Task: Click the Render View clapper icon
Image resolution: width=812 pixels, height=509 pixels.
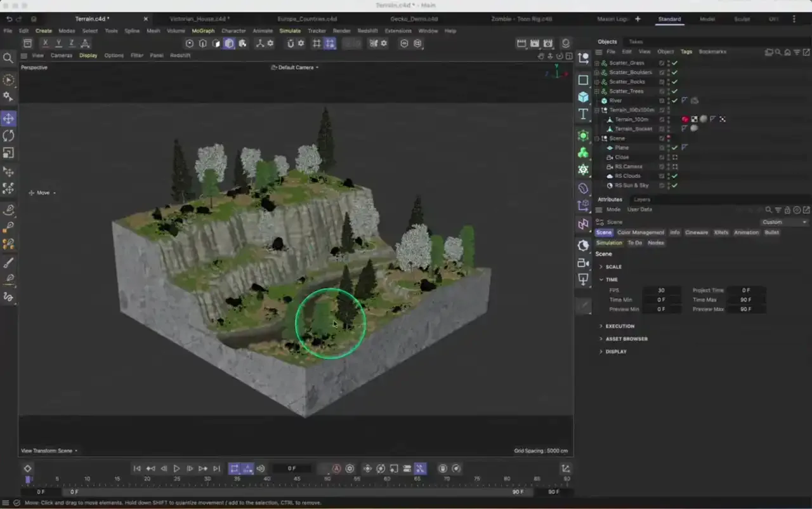Action: click(x=521, y=43)
